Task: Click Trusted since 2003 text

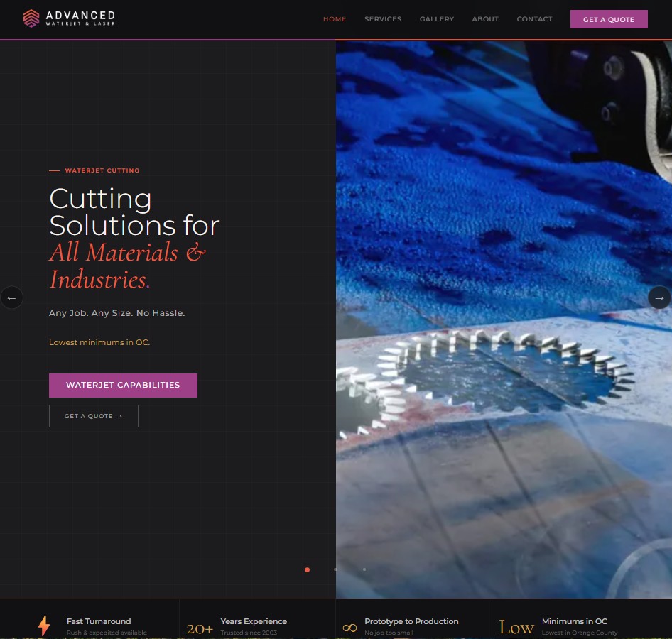Action: pos(249,633)
